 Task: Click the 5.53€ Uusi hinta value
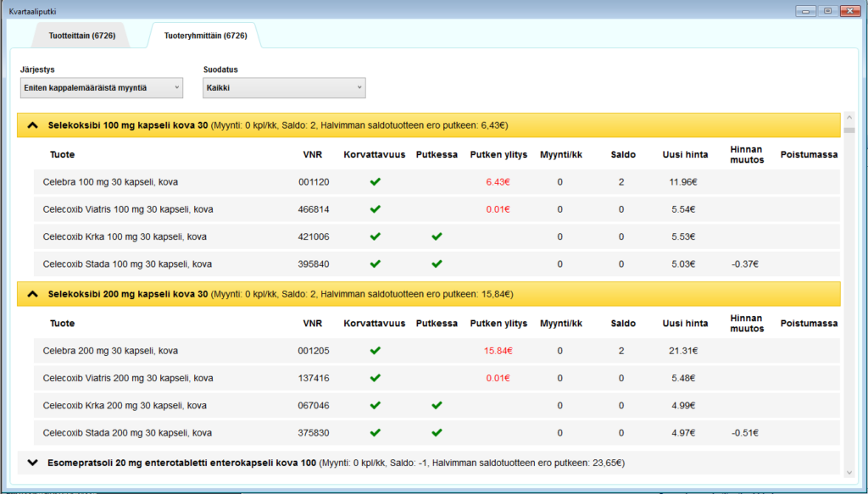[683, 236]
